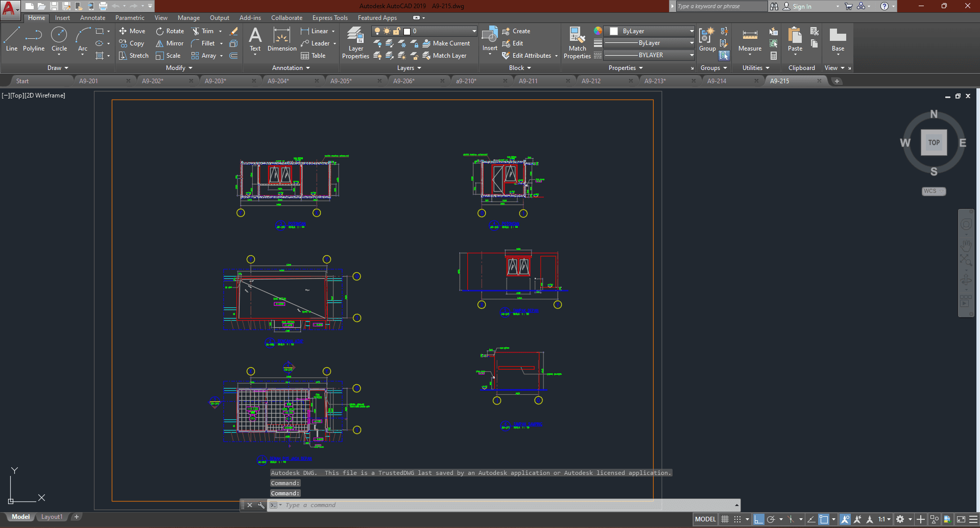Click the Sign In button

click(x=801, y=6)
